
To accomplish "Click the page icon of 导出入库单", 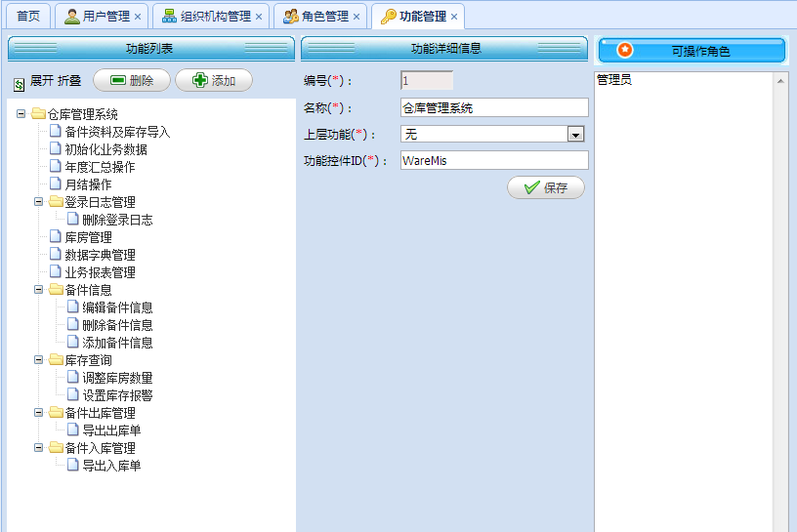I will point(73,465).
